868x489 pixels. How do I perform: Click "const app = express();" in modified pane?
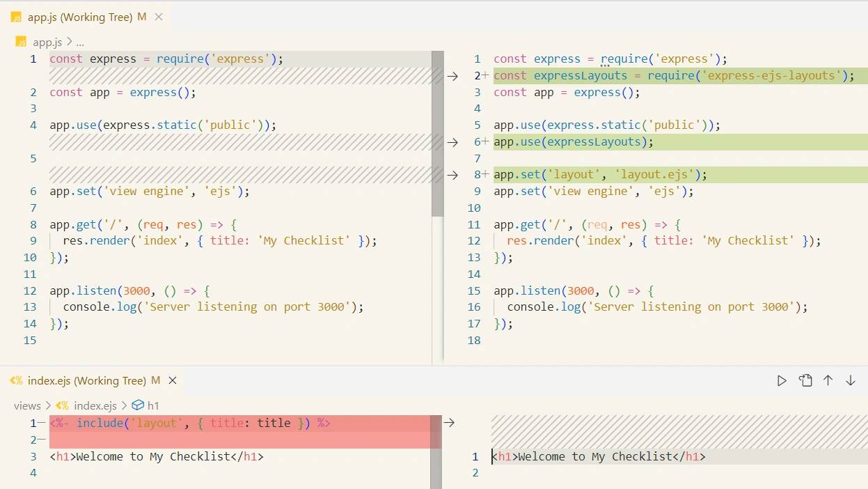tap(567, 93)
